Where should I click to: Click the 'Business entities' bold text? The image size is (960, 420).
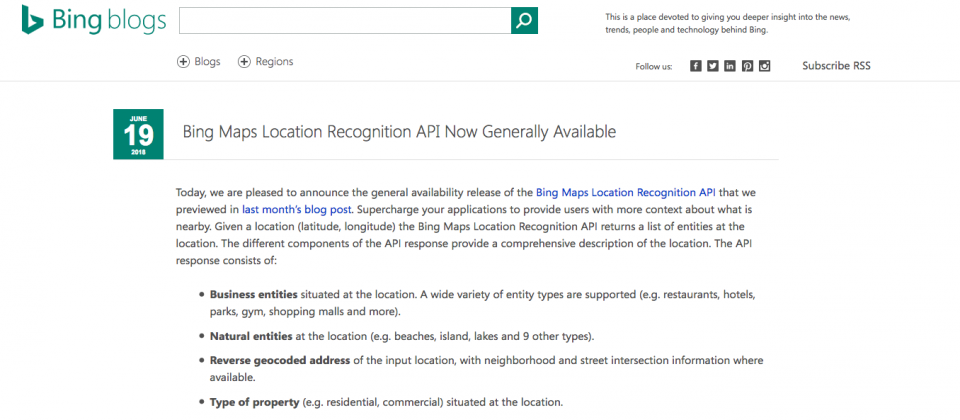(x=253, y=294)
